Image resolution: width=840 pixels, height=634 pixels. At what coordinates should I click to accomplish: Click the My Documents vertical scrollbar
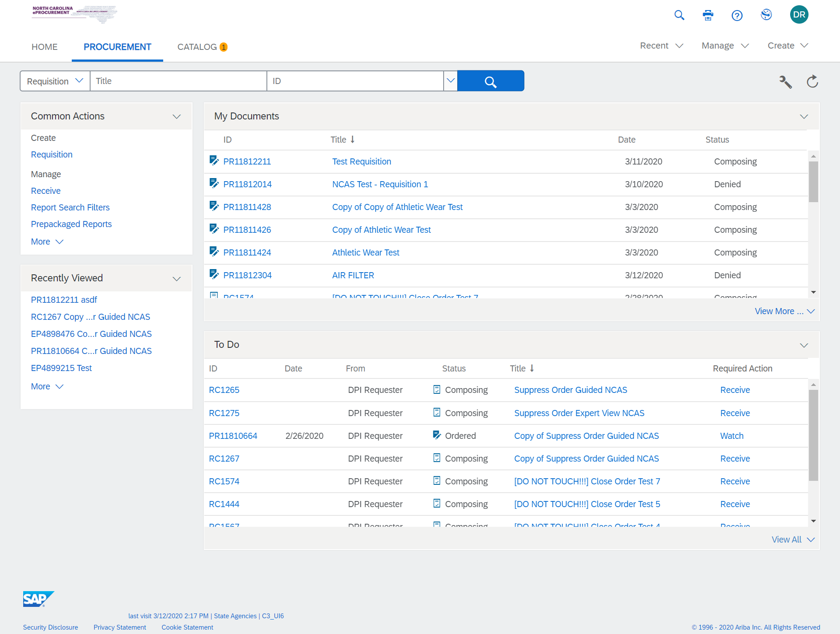point(813,182)
